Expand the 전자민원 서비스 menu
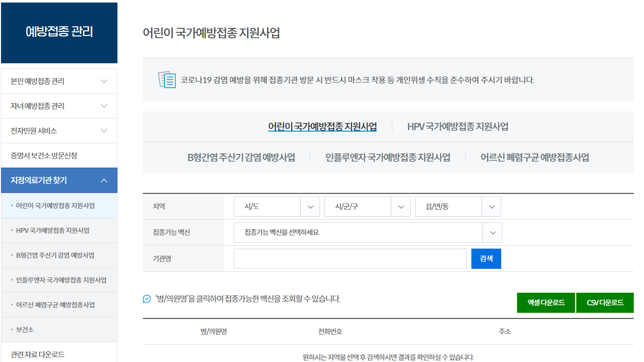The width and height of the screenshot is (644, 362). 59,131
